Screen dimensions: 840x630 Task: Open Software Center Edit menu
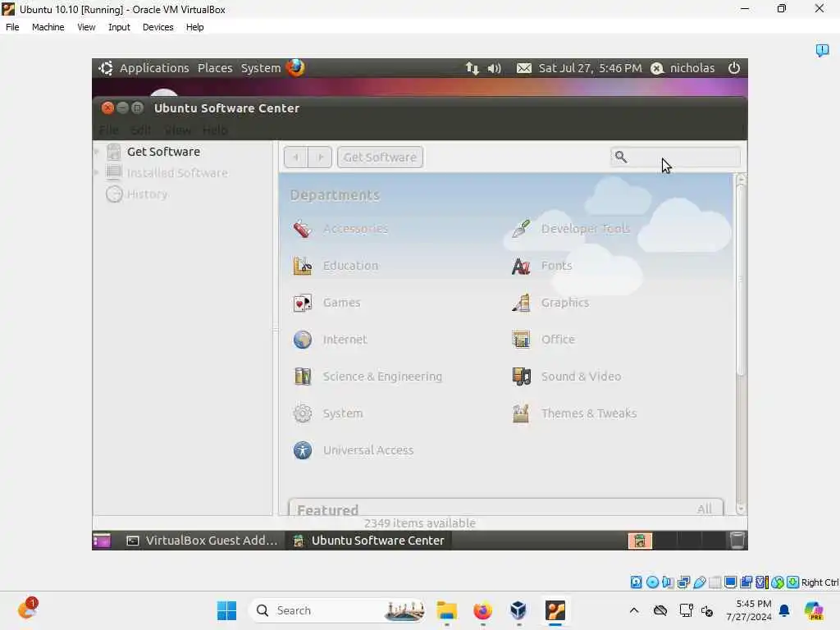click(141, 130)
